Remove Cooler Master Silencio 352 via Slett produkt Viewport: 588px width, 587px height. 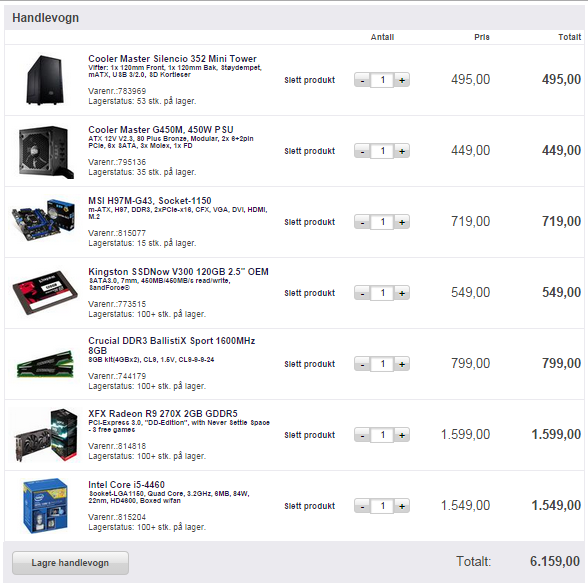coord(309,80)
